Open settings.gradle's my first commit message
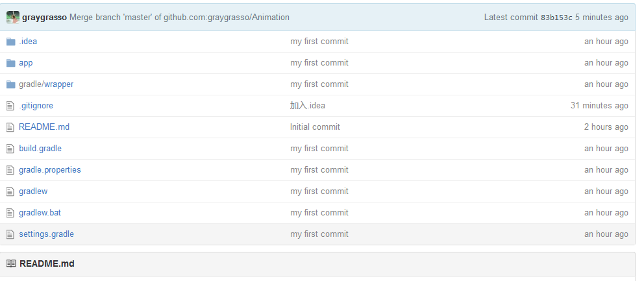644x281 pixels. pos(319,234)
